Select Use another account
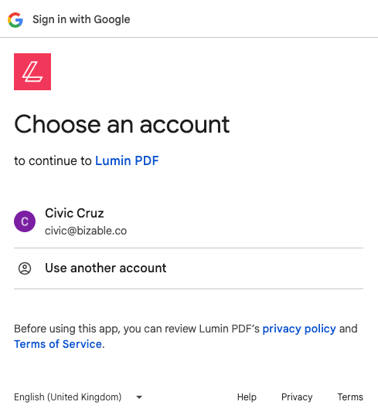This screenshot has height=415, width=378. (x=188, y=268)
